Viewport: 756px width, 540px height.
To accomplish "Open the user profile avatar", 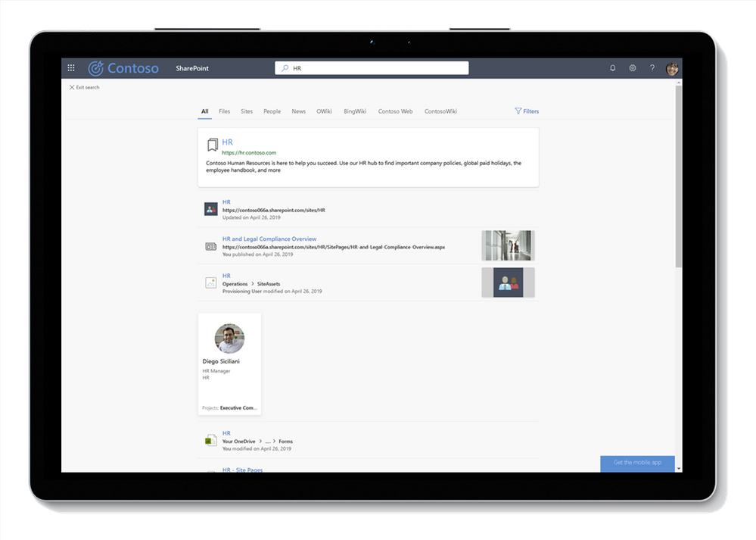I will 672,68.
